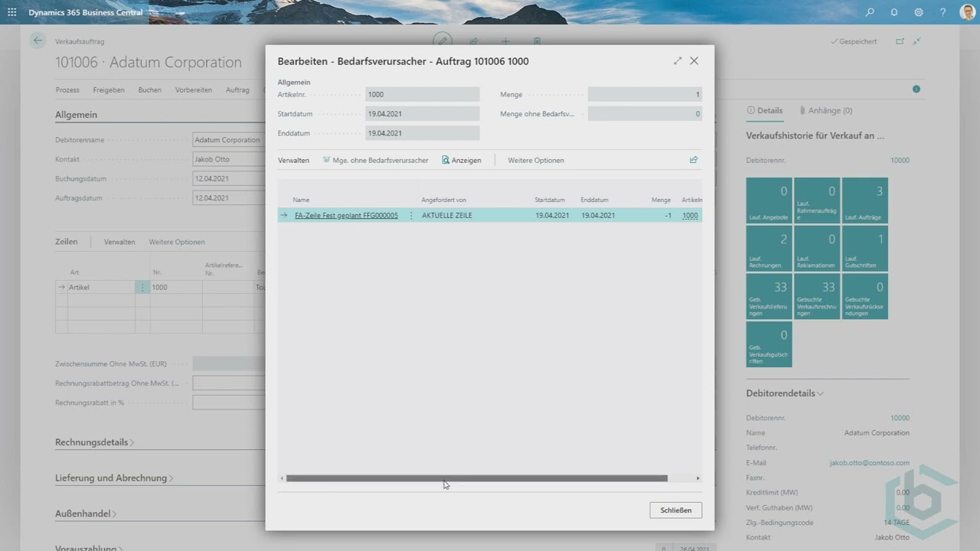Click the Schließen button
Image resolution: width=980 pixels, height=551 pixels.
(x=675, y=510)
